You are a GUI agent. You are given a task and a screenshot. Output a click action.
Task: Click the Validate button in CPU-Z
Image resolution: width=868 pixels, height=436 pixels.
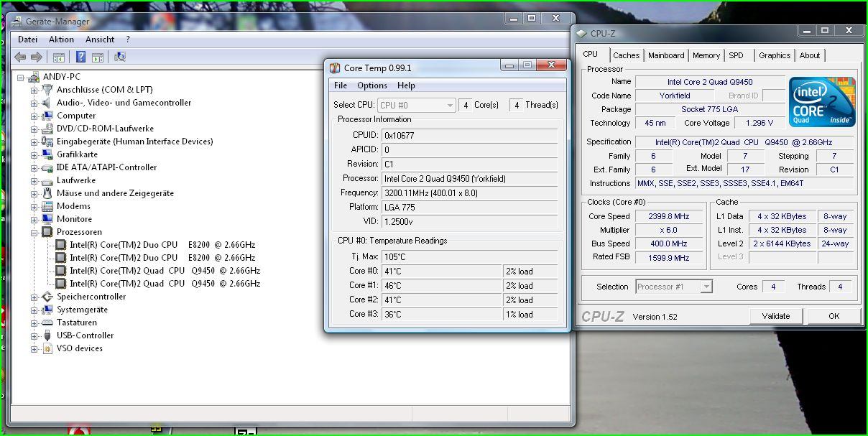point(776,316)
